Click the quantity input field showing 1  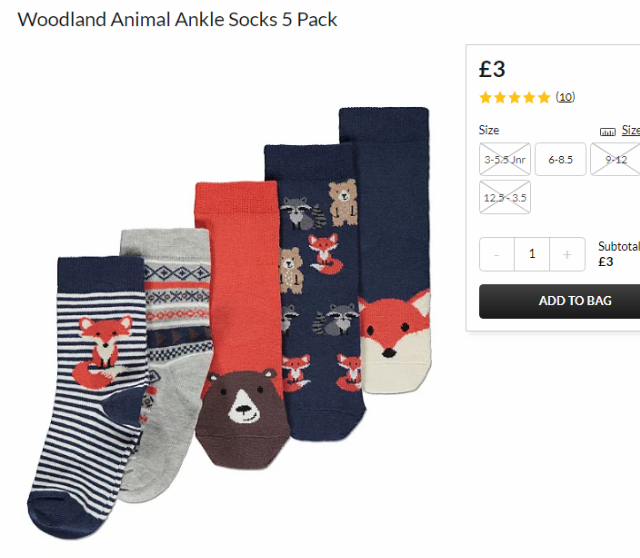coord(532,254)
